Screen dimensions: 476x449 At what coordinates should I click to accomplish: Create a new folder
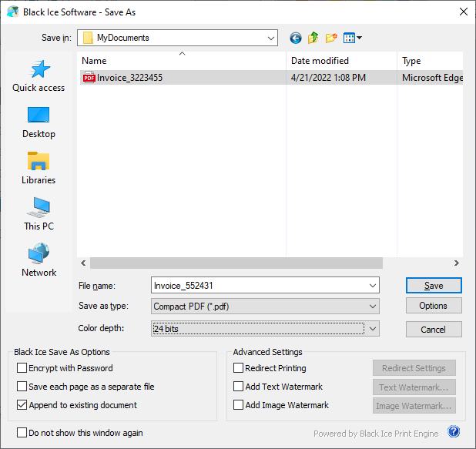tap(332, 38)
